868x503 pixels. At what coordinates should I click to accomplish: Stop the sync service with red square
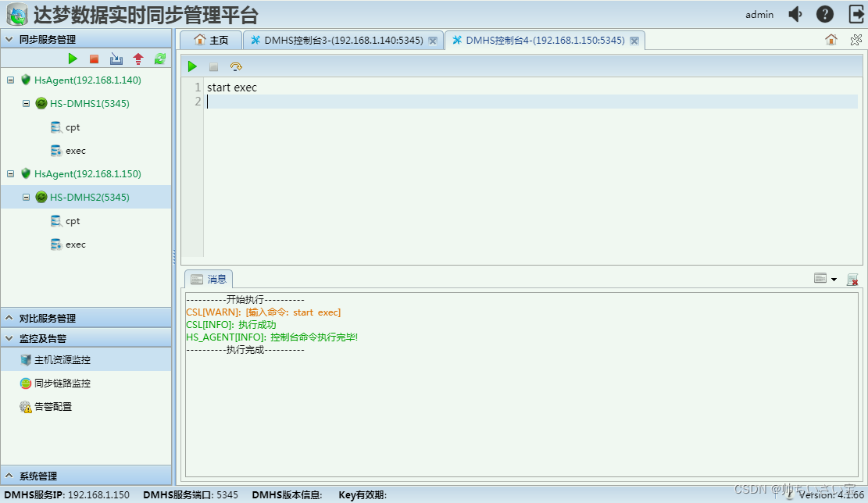94,59
